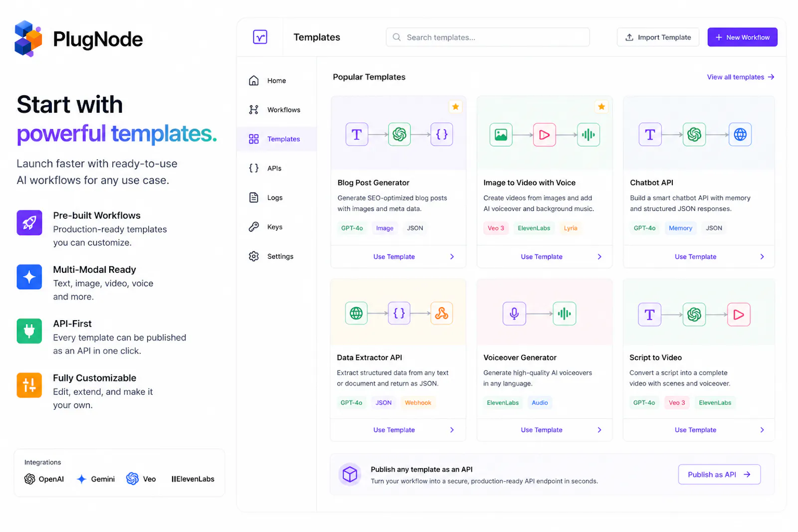Click the app logo icon beside Templates title
This screenshot has width=798, height=532.
click(260, 37)
